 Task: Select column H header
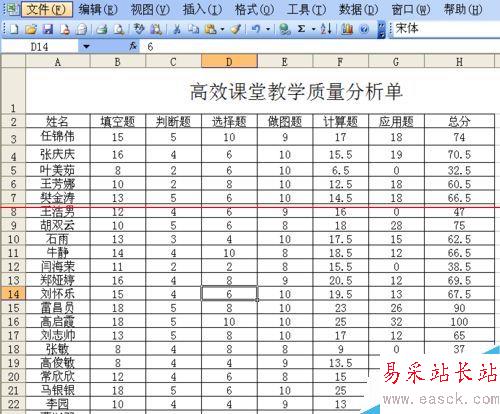pyautogui.click(x=459, y=62)
